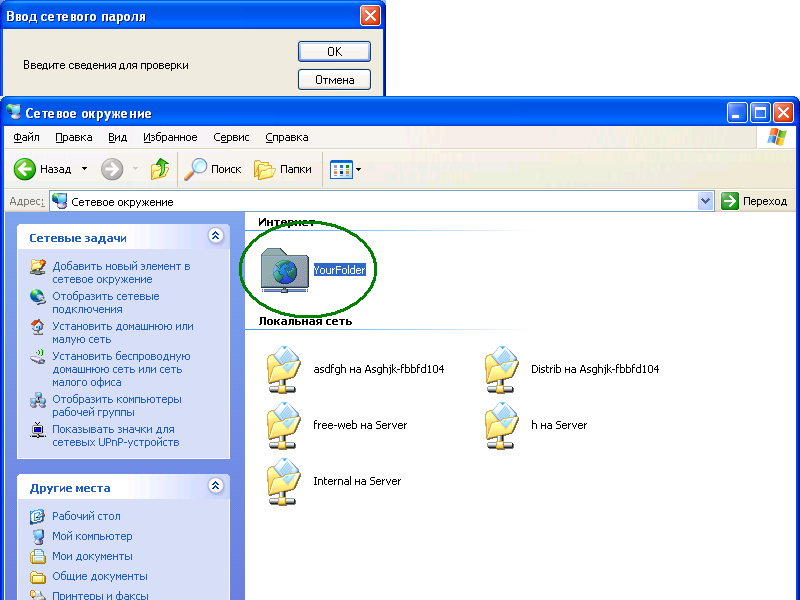Image resolution: width=800 pixels, height=600 pixels.
Task: Open 'Distrib на Asghjk-fbbfd104' shared folder
Action: [x=503, y=369]
